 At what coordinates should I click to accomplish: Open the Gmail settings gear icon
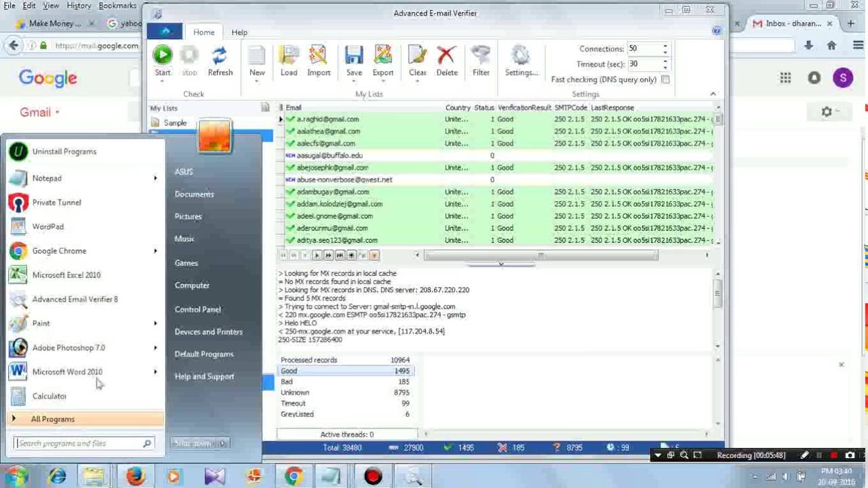[827, 112]
